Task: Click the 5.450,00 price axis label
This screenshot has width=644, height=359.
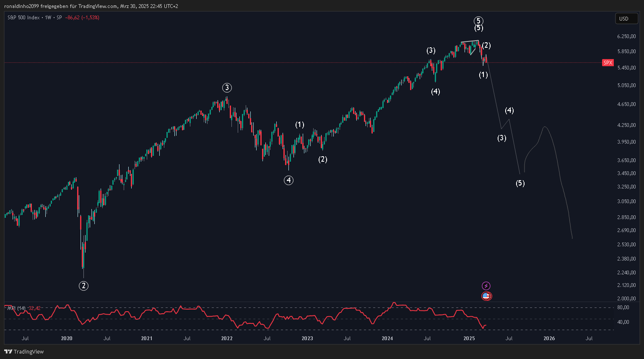Action: pyautogui.click(x=626, y=68)
